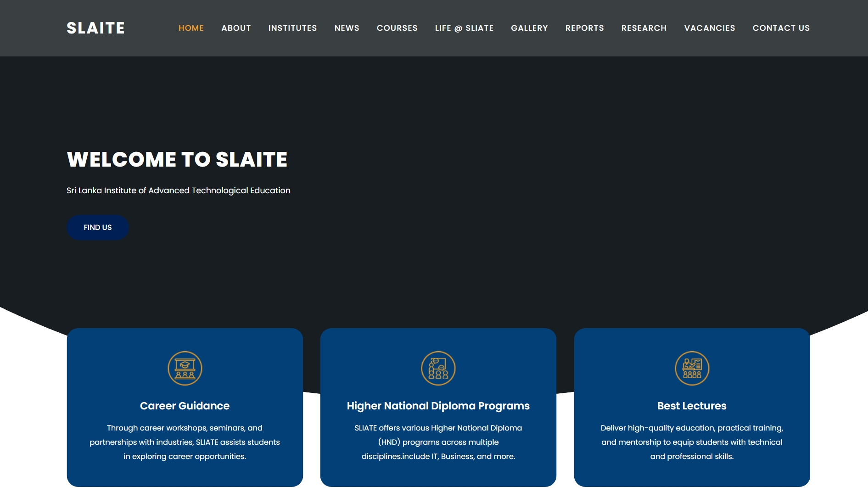This screenshot has width=868, height=498.
Task: Open the Research menu item
Action: [x=644, y=28]
